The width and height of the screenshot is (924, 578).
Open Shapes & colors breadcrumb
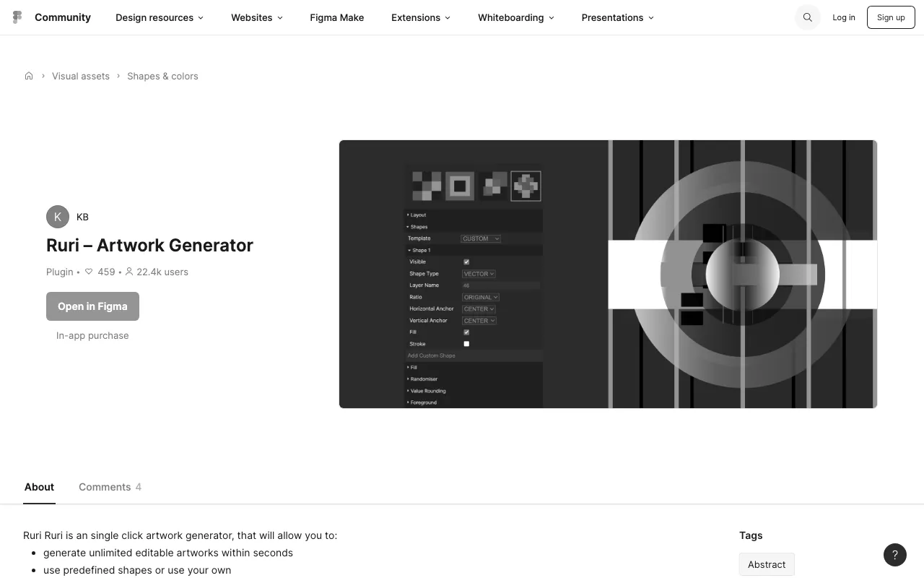click(162, 76)
